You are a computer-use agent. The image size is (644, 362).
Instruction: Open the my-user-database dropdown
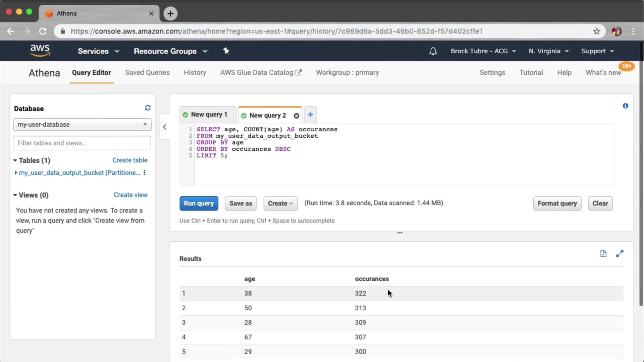tap(82, 124)
